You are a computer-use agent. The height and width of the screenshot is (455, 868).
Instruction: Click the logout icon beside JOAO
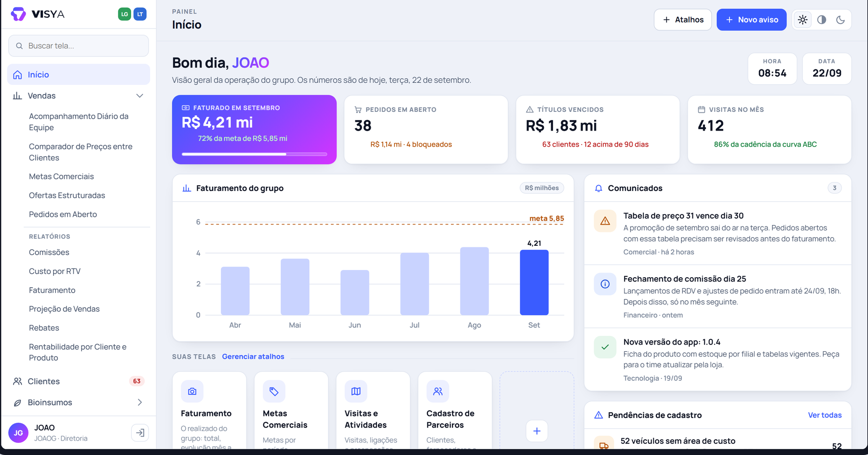[x=140, y=433]
